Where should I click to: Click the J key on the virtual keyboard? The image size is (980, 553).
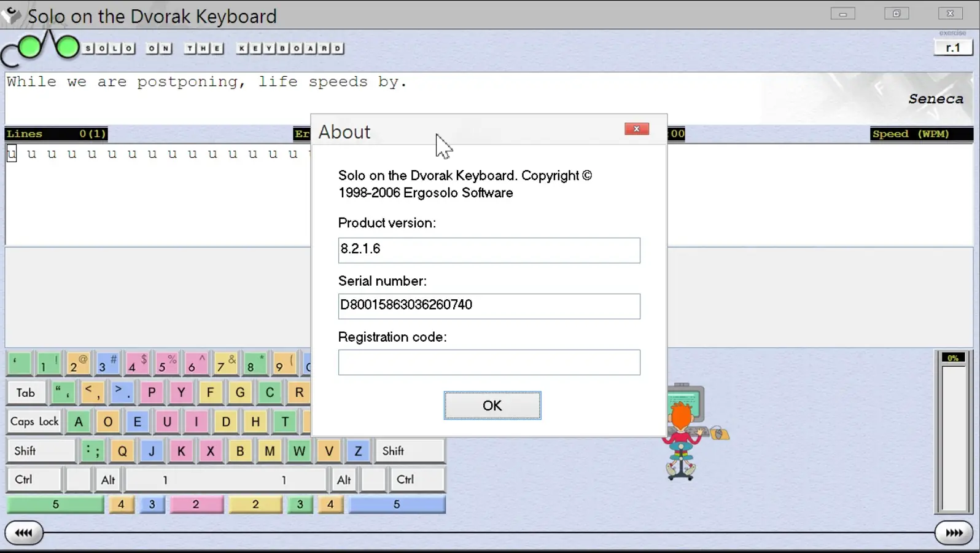[152, 451]
